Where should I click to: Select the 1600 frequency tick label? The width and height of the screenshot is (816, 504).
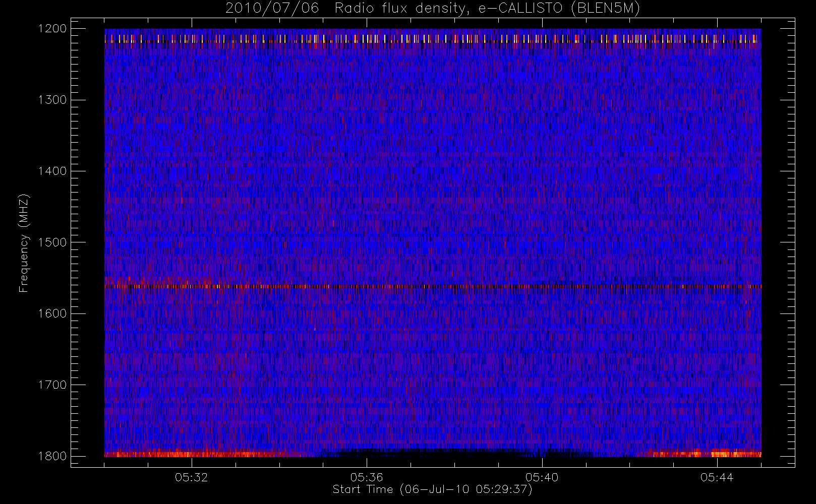[x=52, y=313]
